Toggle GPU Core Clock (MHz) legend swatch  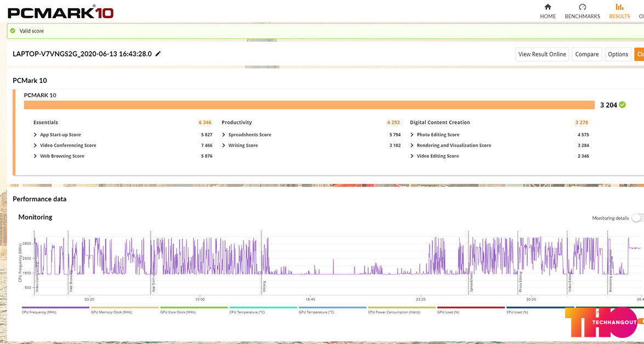click(x=194, y=307)
